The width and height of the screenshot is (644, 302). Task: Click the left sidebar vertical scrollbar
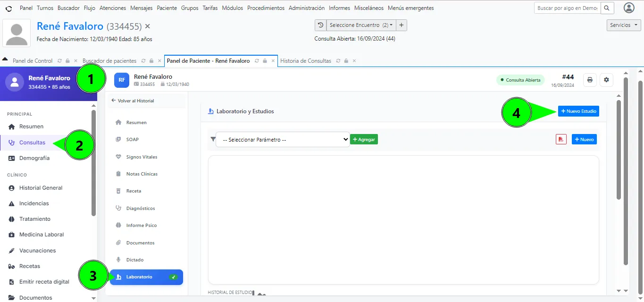click(93, 163)
